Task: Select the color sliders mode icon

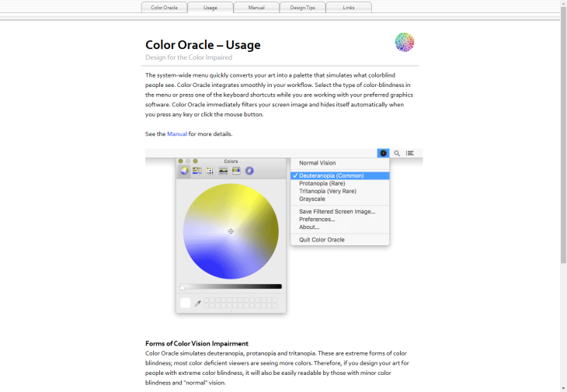Action: 197,171
